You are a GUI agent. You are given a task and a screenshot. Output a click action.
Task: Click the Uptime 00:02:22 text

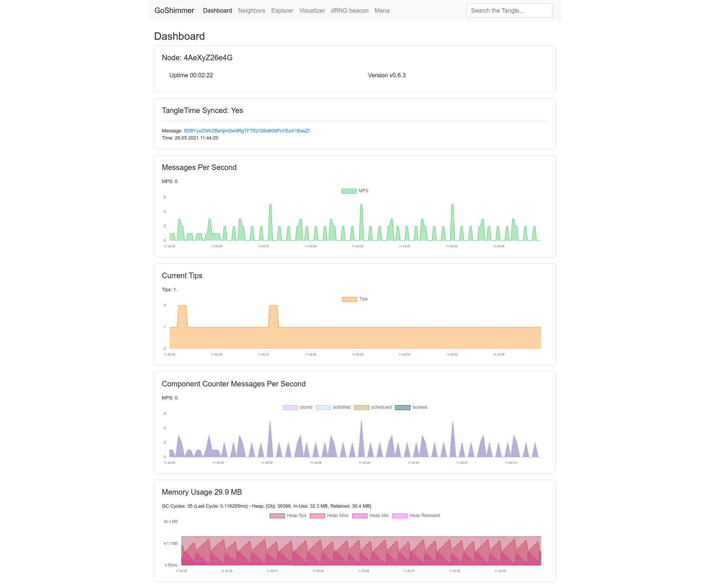coord(191,75)
